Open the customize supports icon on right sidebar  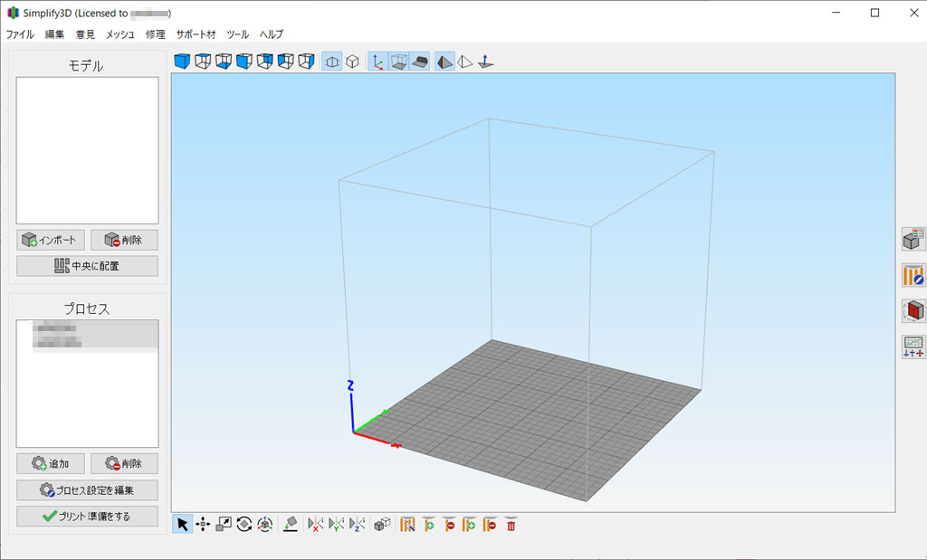(x=913, y=275)
